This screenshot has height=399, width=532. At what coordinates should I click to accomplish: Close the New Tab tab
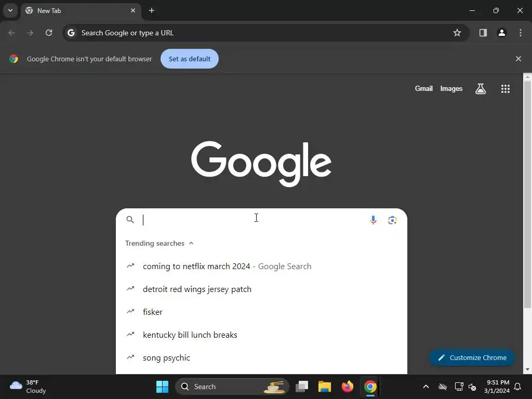point(133,10)
